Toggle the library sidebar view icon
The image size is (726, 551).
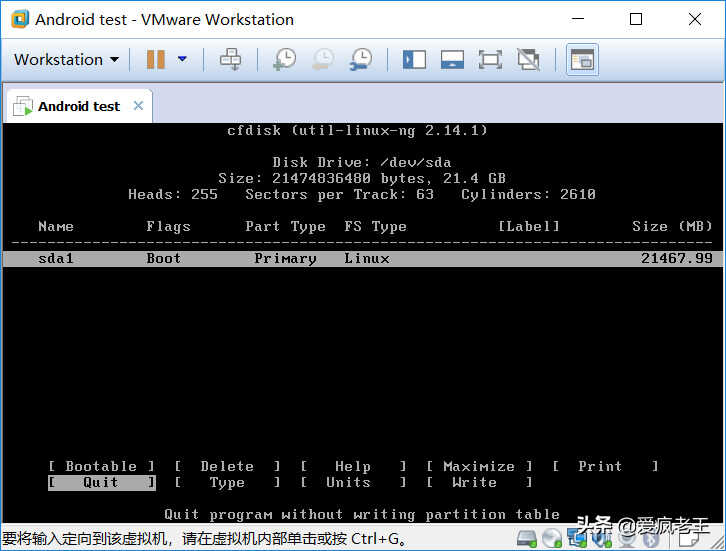(x=414, y=60)
